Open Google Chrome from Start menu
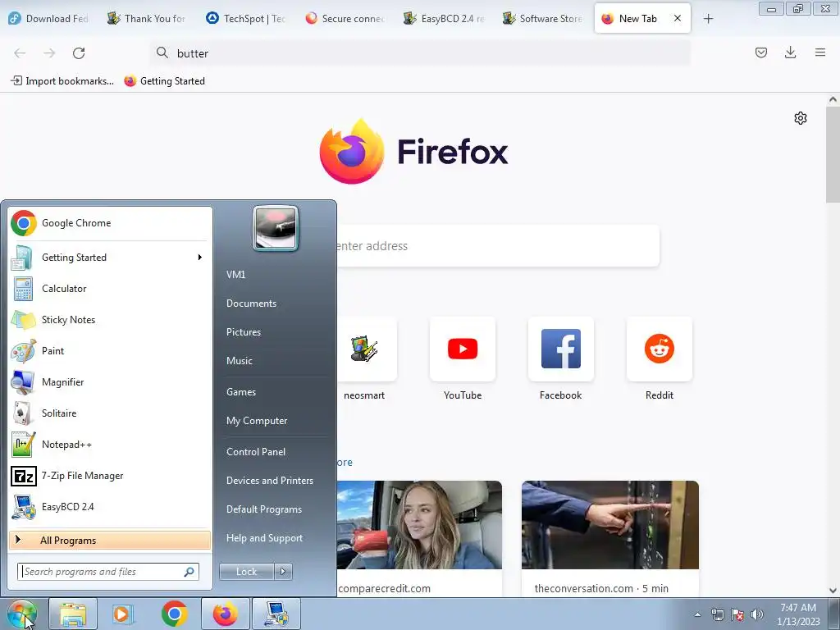The image size is (840, 630). point(110,223)
